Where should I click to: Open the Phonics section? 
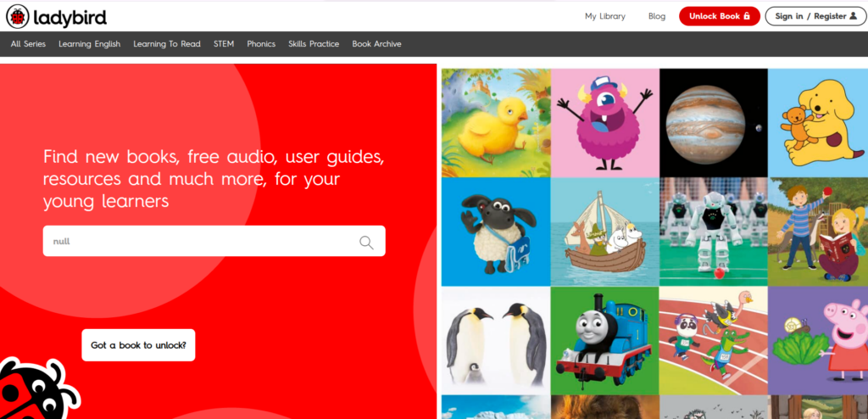pyautogui.click(x=261, y=44)
